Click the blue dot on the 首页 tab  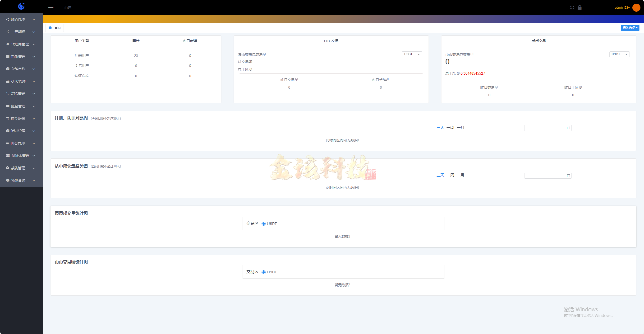50,28
